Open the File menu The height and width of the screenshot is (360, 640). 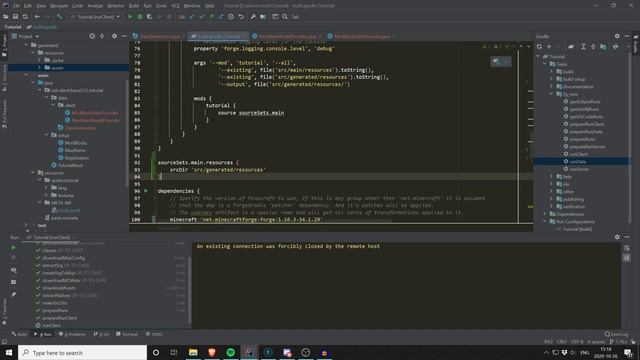(x=16, y=6)
